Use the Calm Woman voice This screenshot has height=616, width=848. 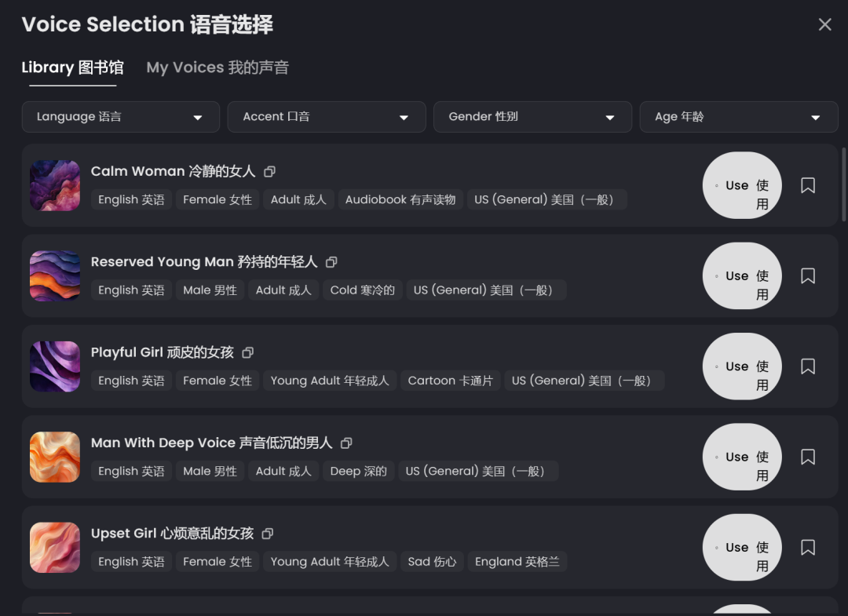coord(742,185)
